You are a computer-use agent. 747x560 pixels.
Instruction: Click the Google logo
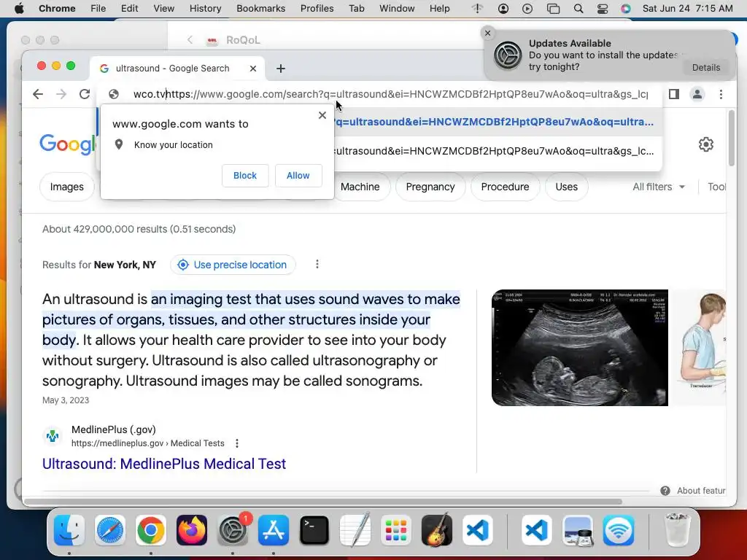click(67, 144)
